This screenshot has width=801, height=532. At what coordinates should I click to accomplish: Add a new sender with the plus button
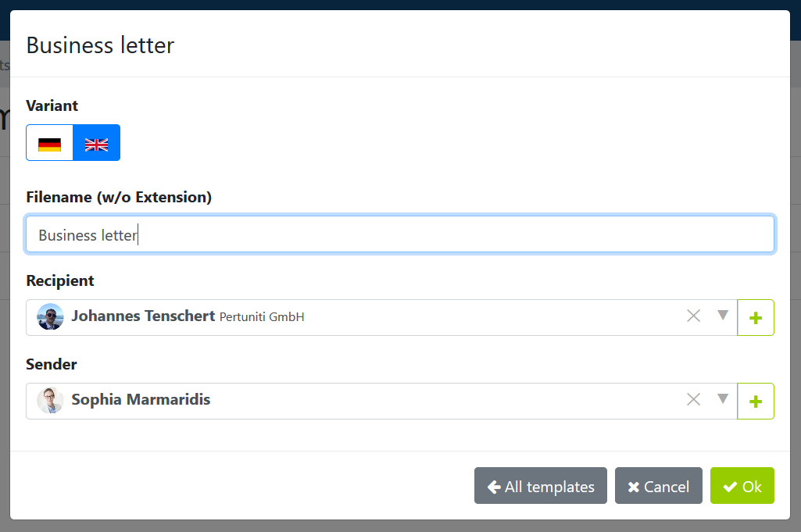pos(756,402)
